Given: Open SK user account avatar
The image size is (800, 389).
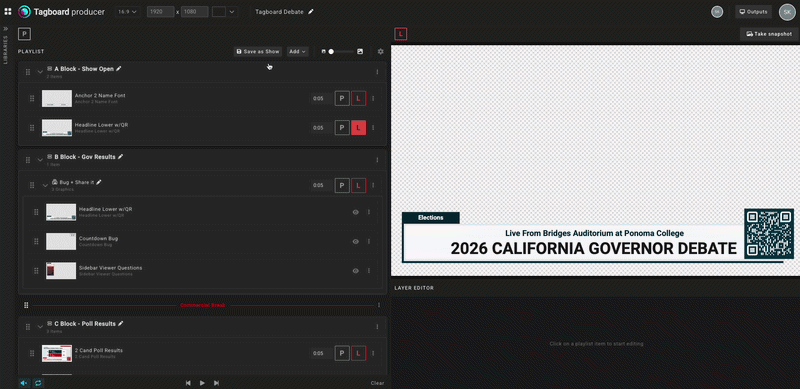Looking at the screenshot, I should click(x=787, y=12).
